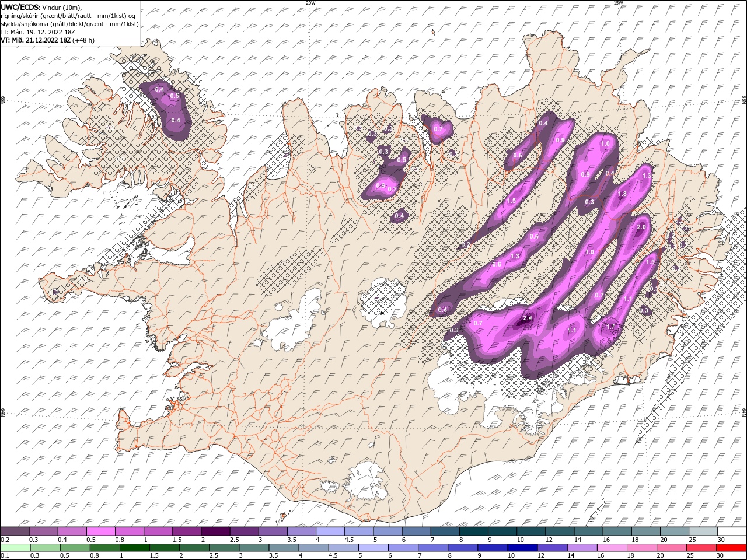Choose the light grey snow swatch from 25 to 30
Image resolution: width=747 pixels, height=560 pixels.
tap(703, 531)
